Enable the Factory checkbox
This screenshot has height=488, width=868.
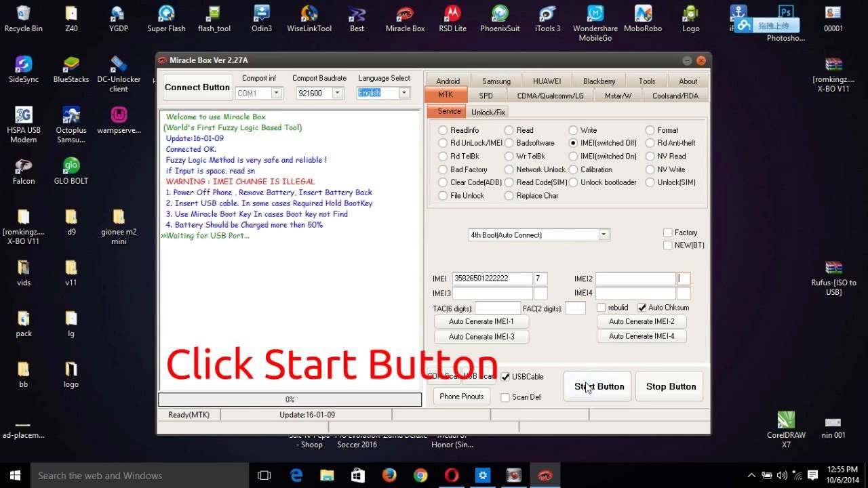click(668, 232)
